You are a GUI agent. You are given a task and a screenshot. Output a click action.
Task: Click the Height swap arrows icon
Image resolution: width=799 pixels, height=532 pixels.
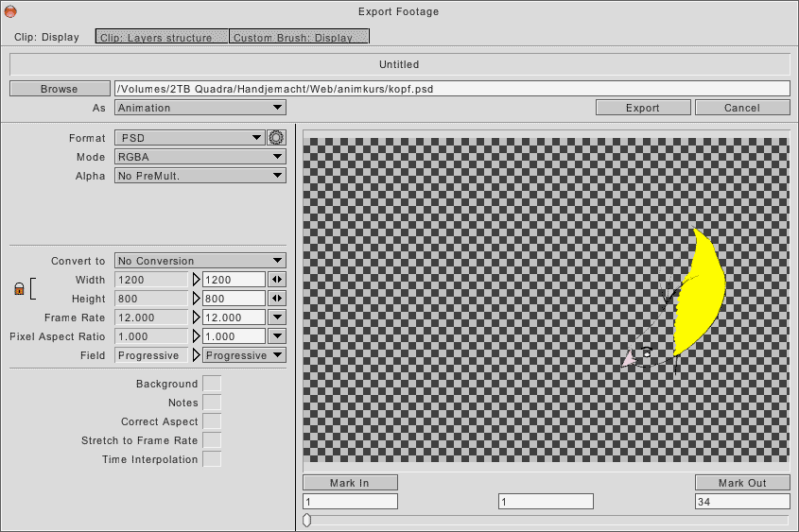tap(277, 299)
